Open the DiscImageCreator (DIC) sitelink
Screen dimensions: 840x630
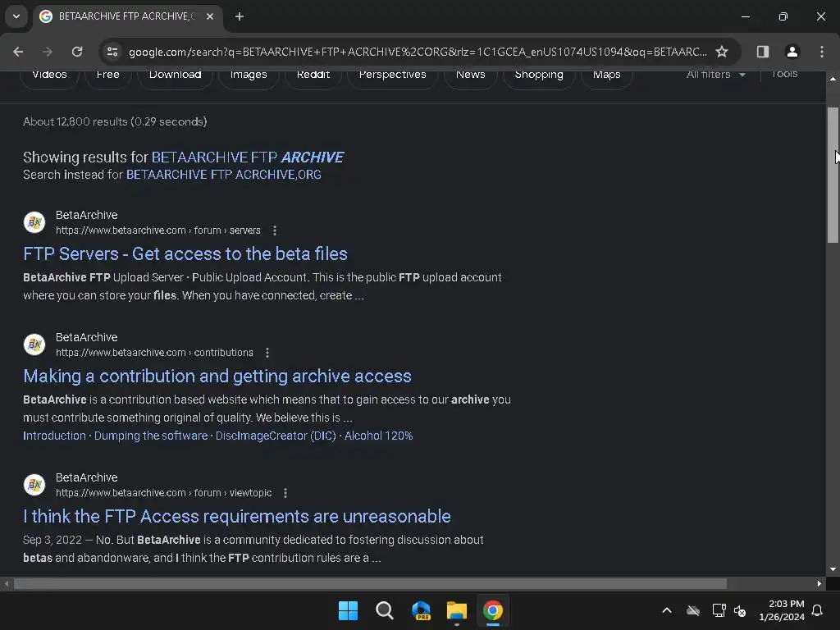point(276,436)
